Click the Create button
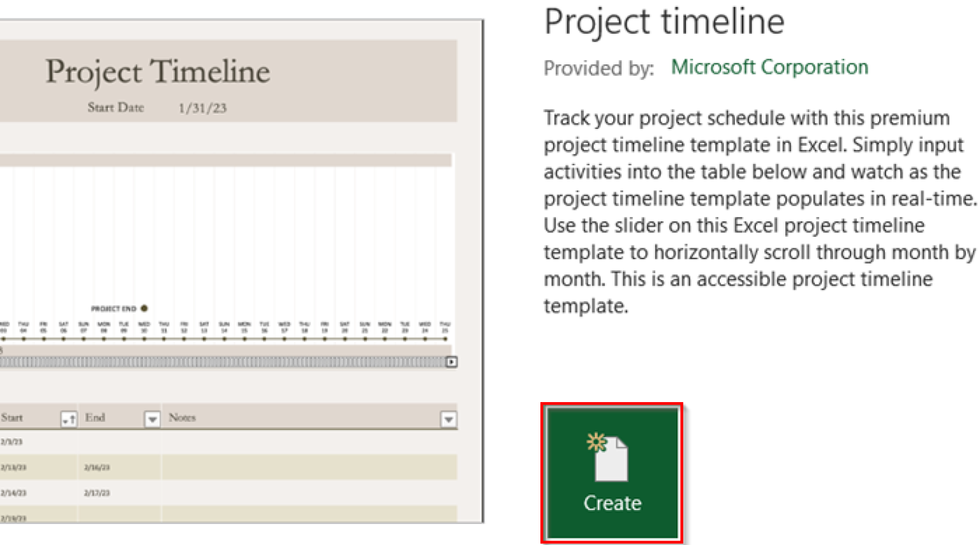This screenshot has width=980, height=545. [x=611, y=472]
